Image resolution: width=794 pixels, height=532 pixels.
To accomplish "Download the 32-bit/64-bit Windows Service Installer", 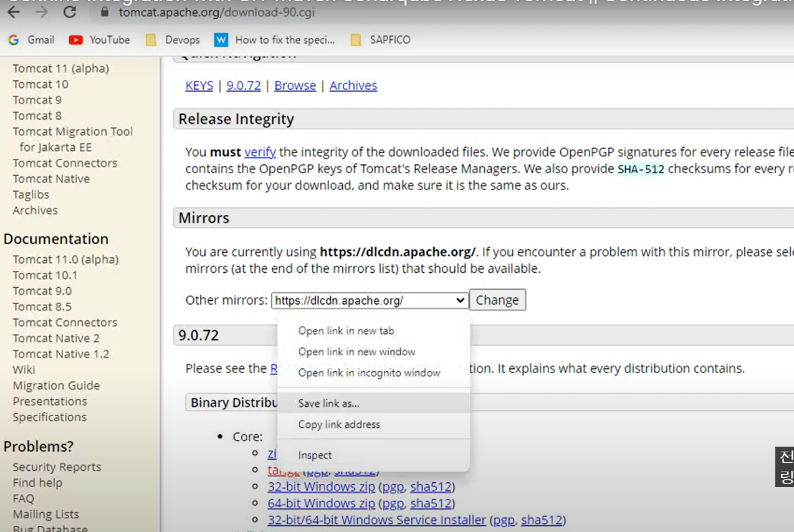I will [x=376, y=520].
